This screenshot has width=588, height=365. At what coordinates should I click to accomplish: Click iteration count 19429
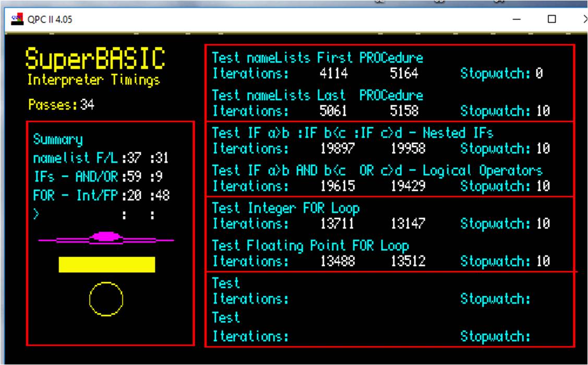407,186
